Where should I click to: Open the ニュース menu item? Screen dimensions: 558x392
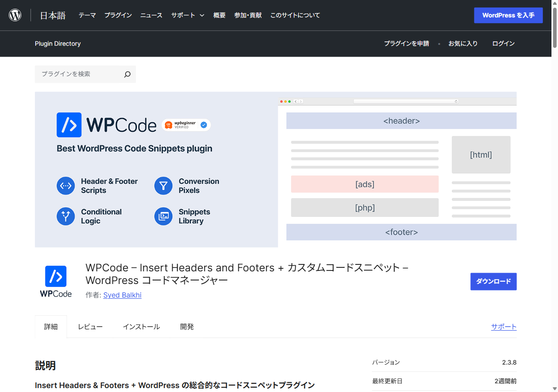pos(151,15)
